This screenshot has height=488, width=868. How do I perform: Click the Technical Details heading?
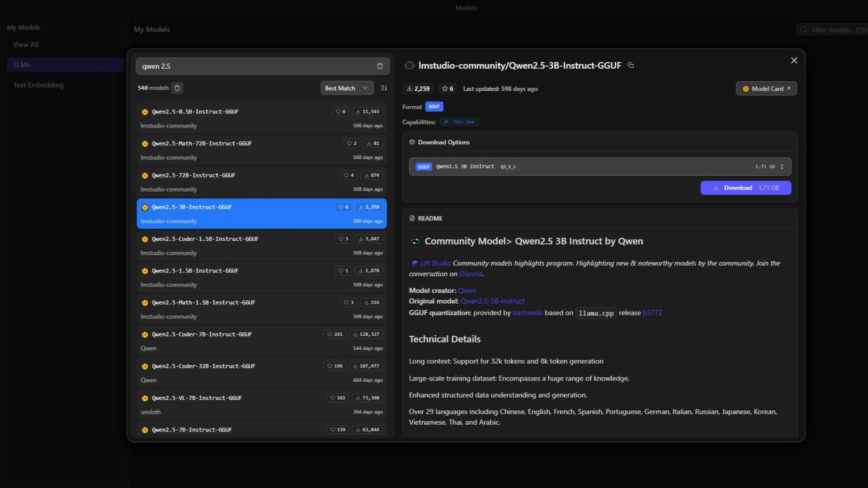444,339
